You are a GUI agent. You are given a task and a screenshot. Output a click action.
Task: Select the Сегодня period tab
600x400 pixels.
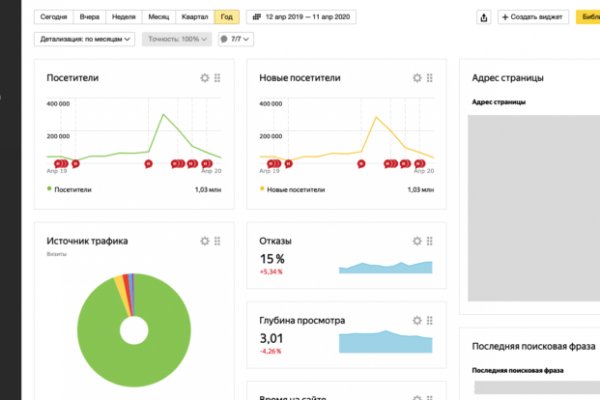(x=54, y=18)
